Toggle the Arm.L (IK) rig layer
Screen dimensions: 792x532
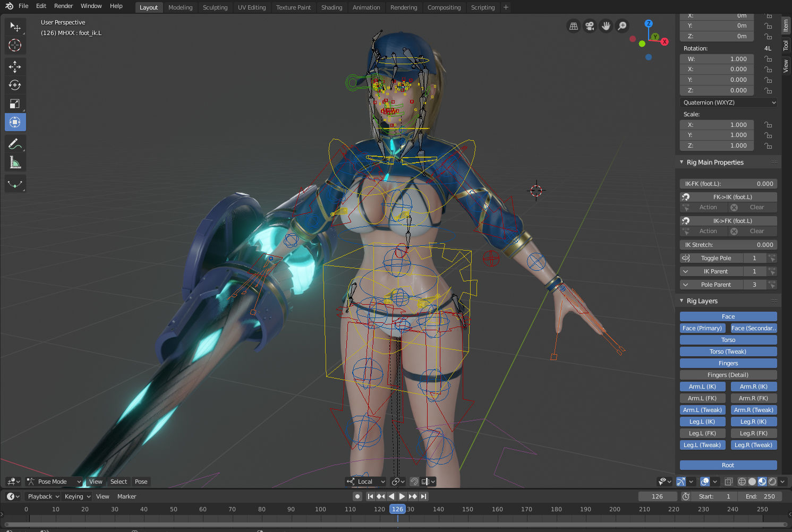point(702,387)
